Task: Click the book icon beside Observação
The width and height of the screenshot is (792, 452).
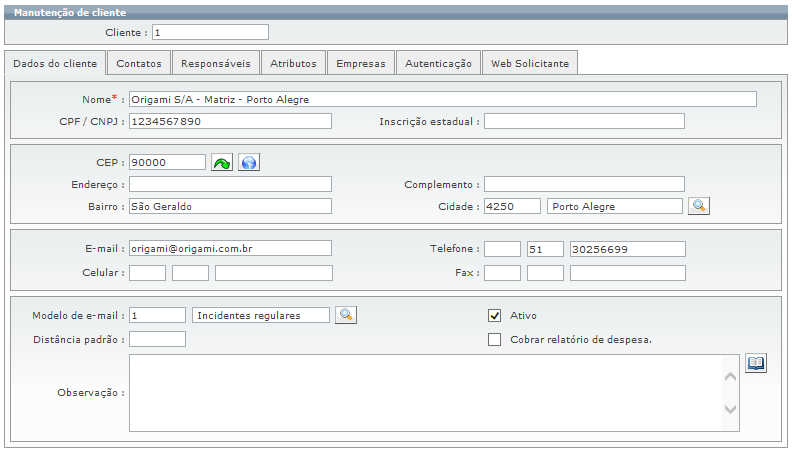Action: point(756,363)
